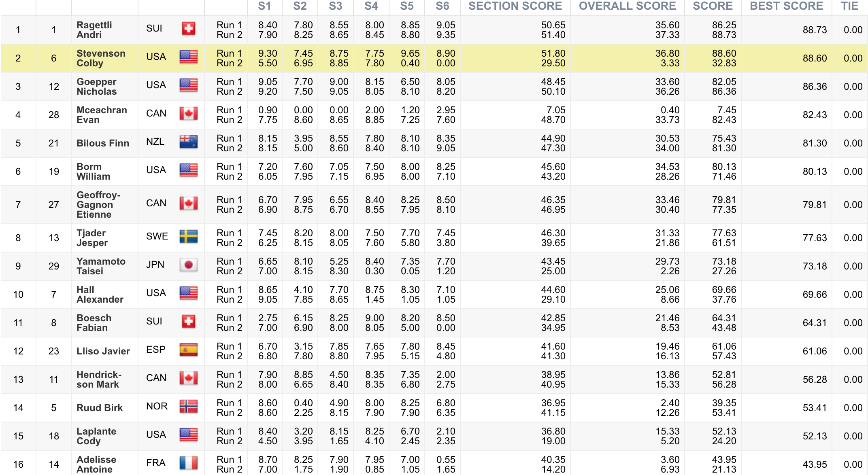Click the Spanish flag beside Lliso Javier

pyautogui.click(x=188, y=350)
